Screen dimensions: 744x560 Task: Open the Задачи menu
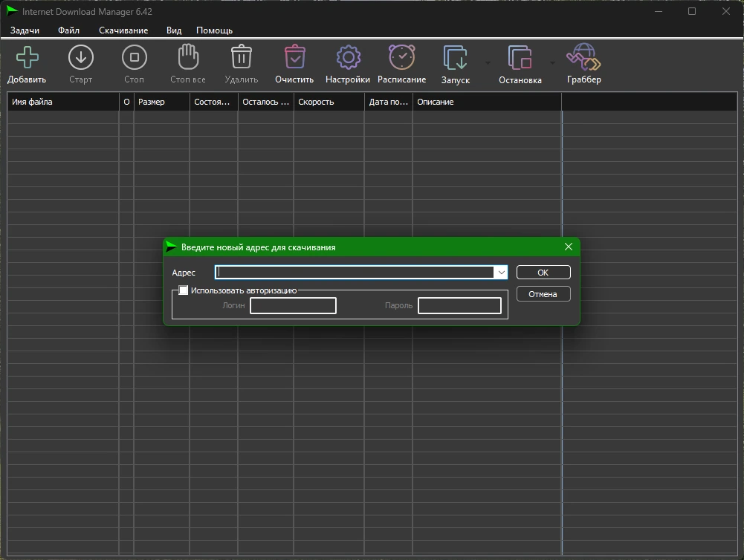pyautogui.click(x=25, y=30)
